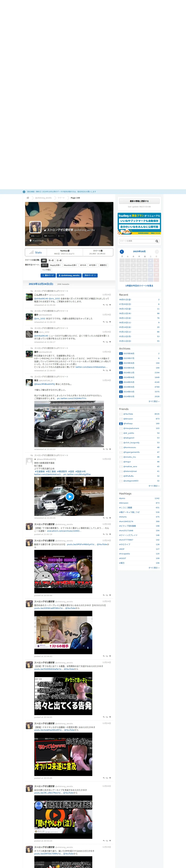Screen dimensions: 186x868
Task: Enable the RTを除く filter
Action: click(x=93, y=265)
